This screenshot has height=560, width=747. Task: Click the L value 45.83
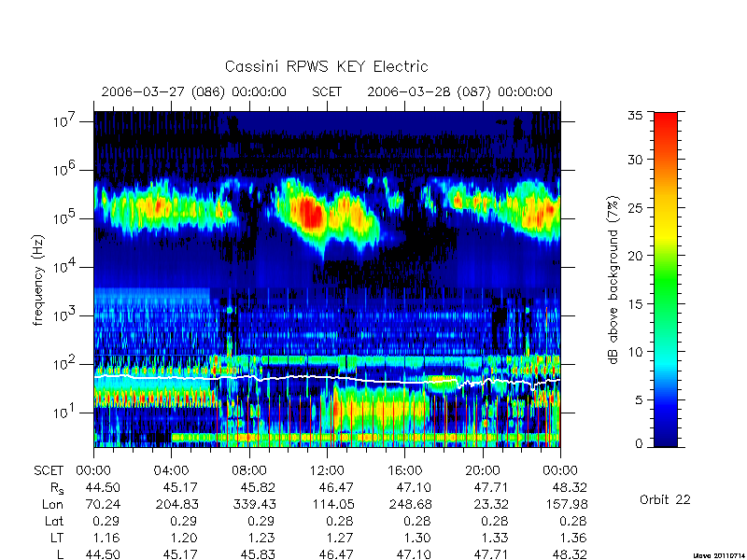(x=259, y=554)
